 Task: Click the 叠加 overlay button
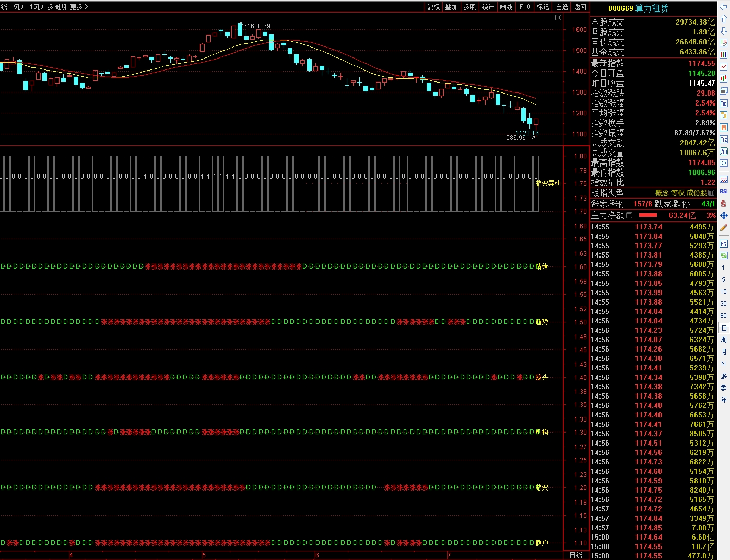(x=451, y=7)
